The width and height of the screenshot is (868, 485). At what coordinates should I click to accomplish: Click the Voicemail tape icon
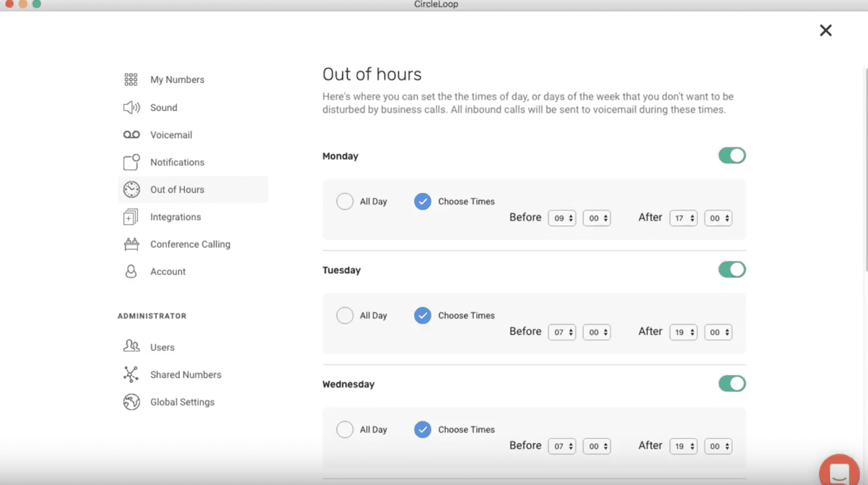tap(131, 135)
